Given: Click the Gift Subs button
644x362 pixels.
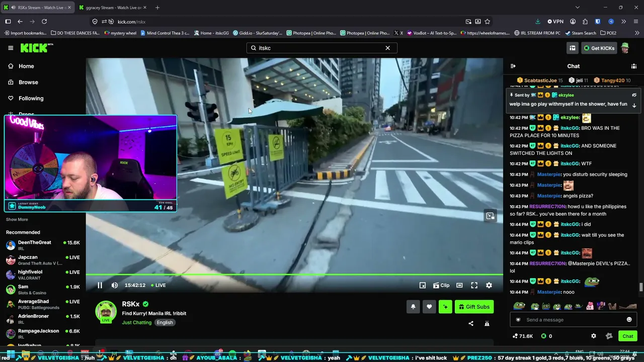Looking at the screenshot, I should [474, 307].
